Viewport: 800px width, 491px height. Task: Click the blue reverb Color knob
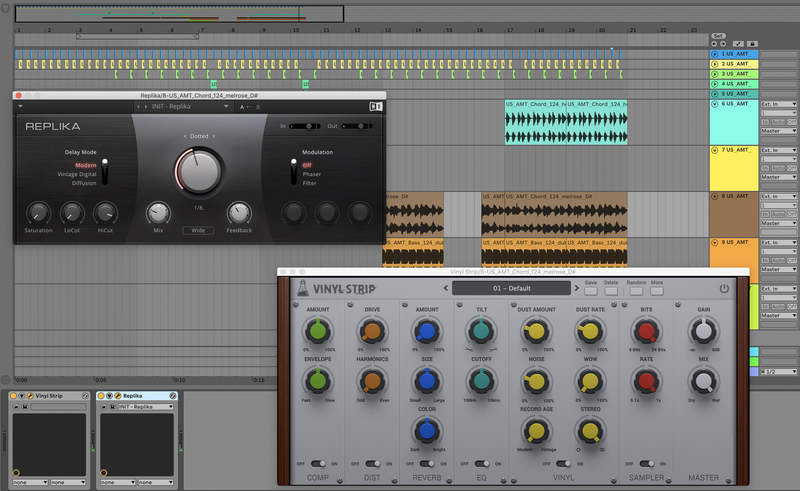(x=427, y=431)
